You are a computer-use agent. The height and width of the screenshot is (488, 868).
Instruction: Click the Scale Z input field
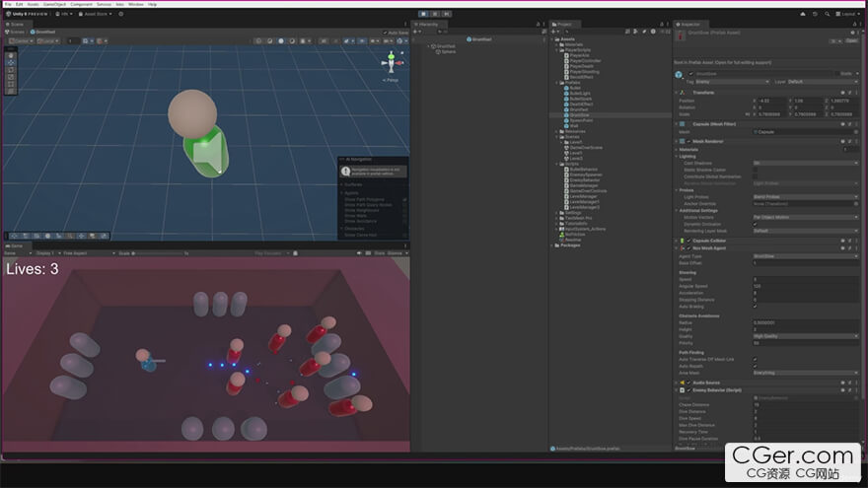pos(844,114)
